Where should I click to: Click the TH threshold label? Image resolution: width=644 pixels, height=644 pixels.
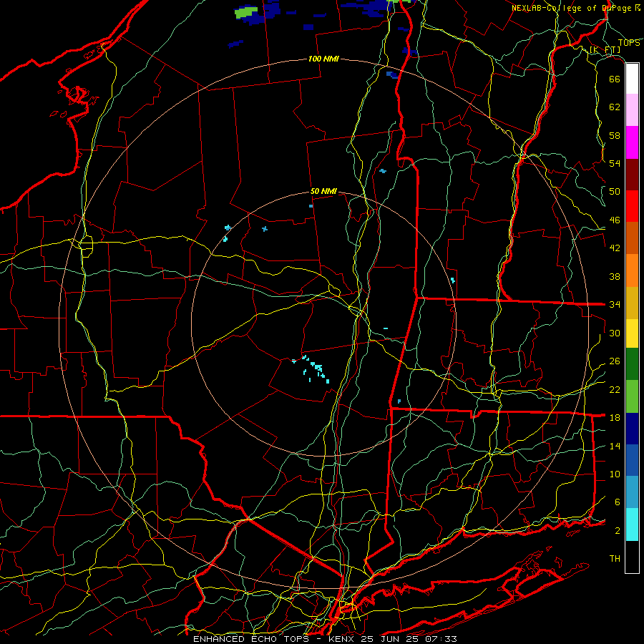pos(615,559)
